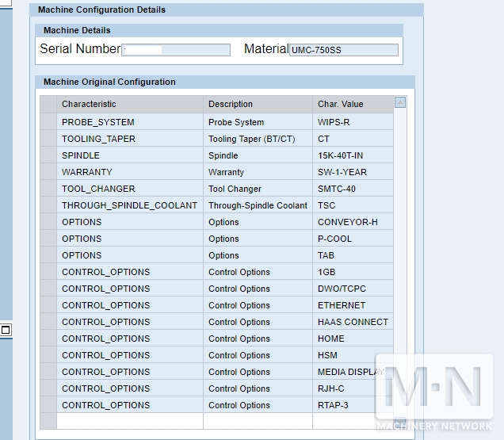The height and width of the screenshot is (440, 504).
Task: Click the SPINDLE characteristic cell
Action: click(x=130, y=155)
